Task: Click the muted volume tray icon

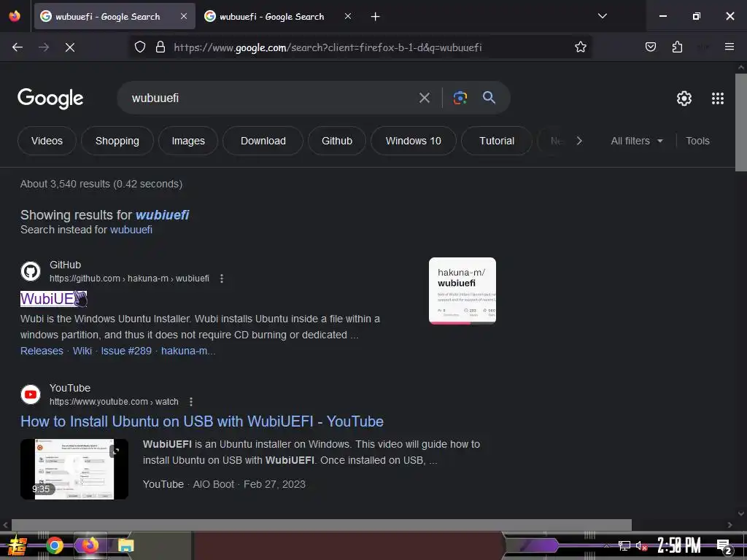Action: (641, 545)
